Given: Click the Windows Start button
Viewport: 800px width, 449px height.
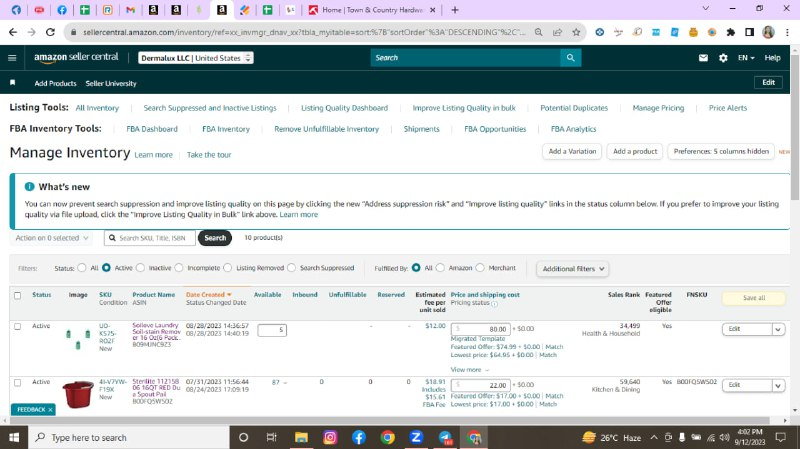Looking at the screenshot, I should (14, 438).
